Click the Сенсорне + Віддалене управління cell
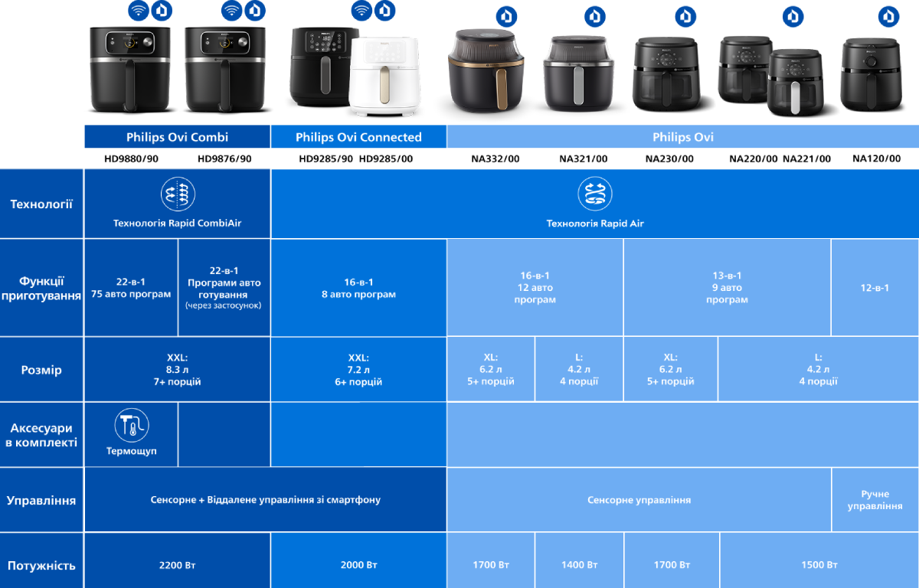 tap(266, 500)
